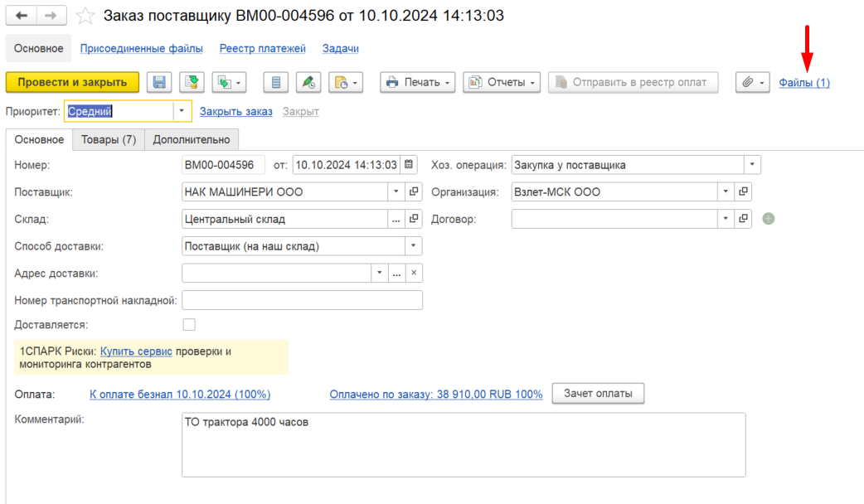Click the document structure list icon
The width and height of the screenshot is (864, 504).
coord(276,82)
